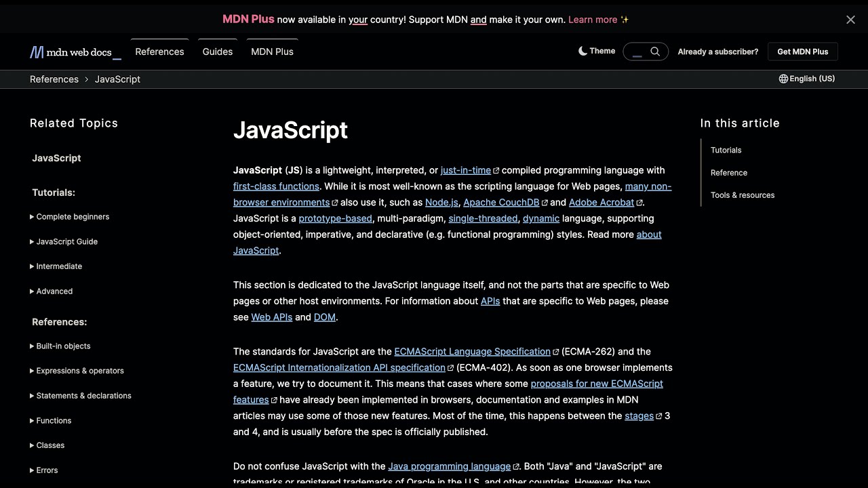Open the References menu

point(159,52)
